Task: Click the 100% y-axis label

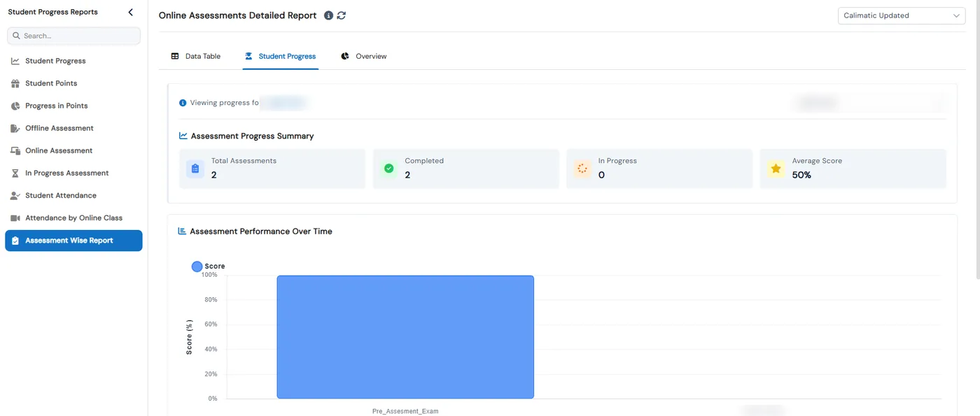Action: 209,275
